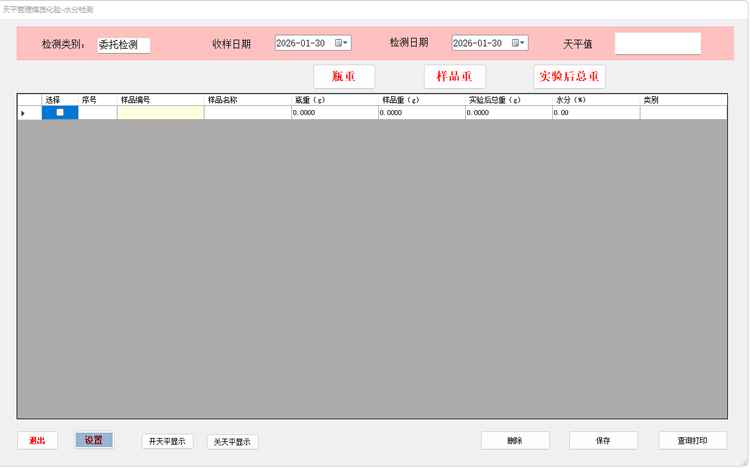750x468 pixels.
Task: Turn off balance display with 关天平显示
Action: (x=232, y=442)
